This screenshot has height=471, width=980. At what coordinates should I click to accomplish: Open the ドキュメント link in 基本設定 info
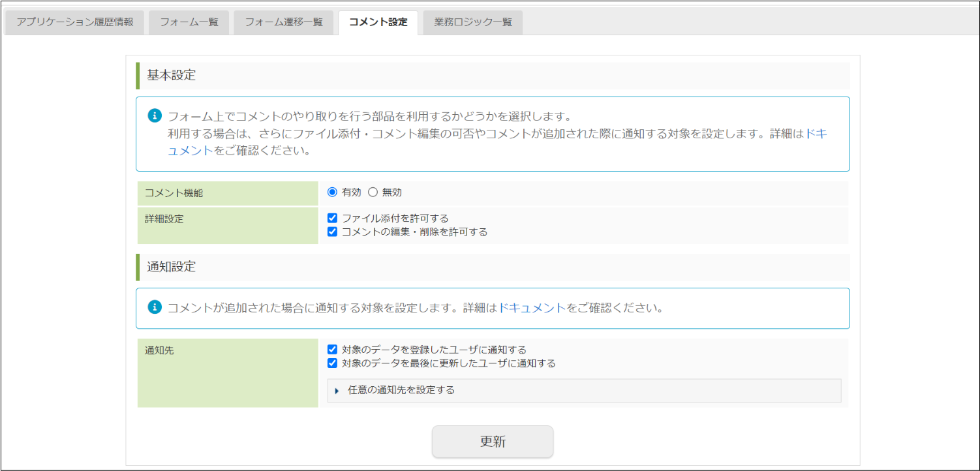click(816, 134)
